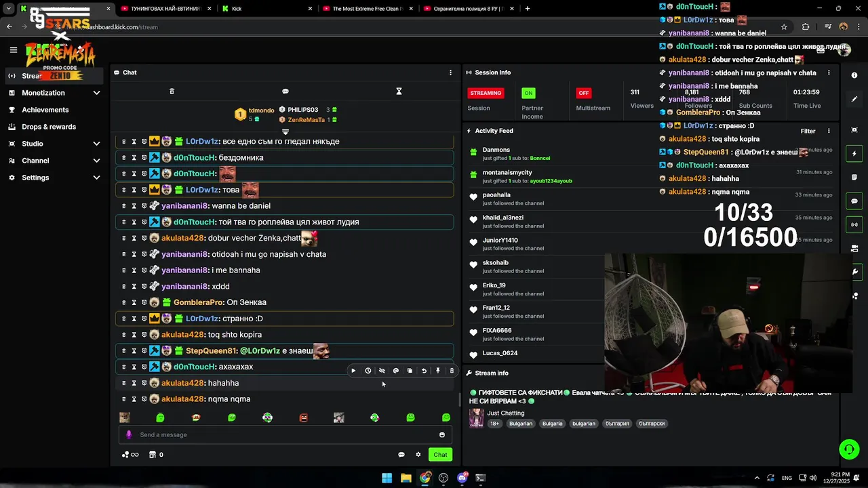Viewport: 868px width, 488px height.
Task: Delete akulata428's 'hahahha' message via row trash icon
Action: [123, 383]
